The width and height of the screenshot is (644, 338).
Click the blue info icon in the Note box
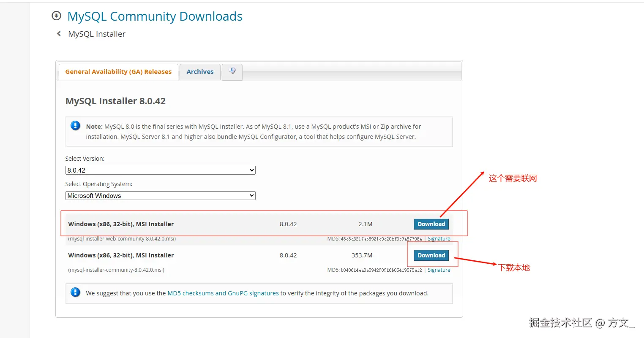click(x=76, y=126)
